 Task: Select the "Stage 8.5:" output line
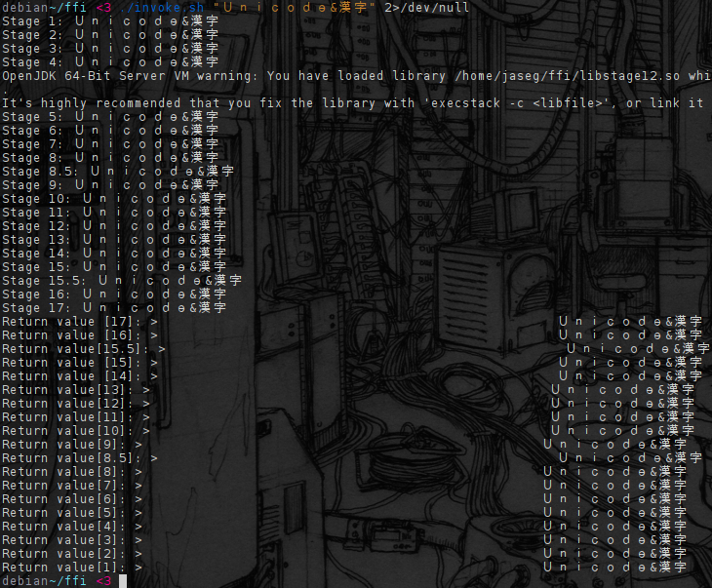pyautogui.click(x=118, y=172)
